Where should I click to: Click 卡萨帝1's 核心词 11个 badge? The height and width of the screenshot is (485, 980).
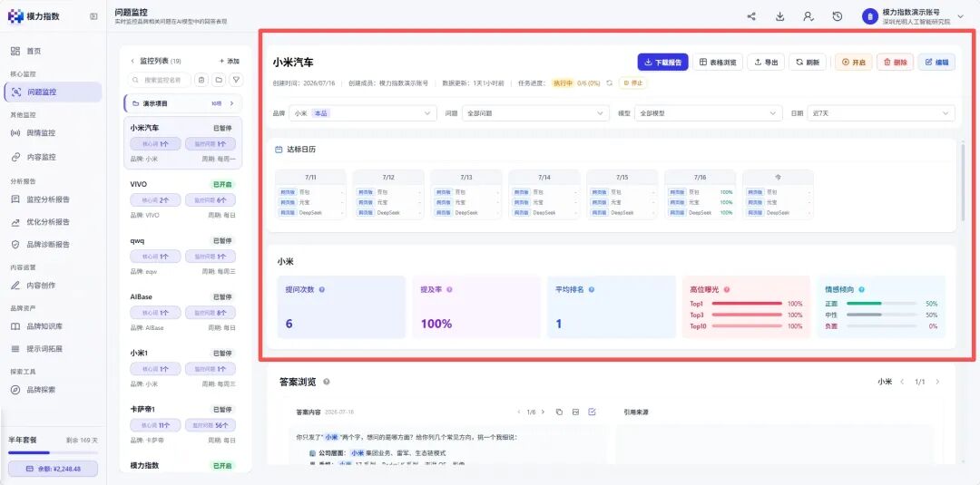[156, 426]
